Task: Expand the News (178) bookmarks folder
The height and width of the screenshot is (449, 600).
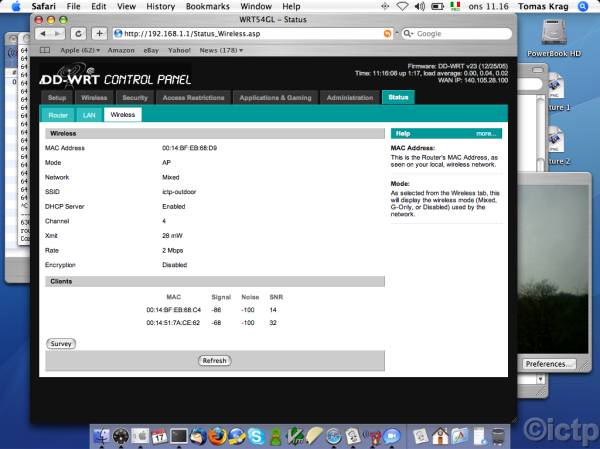Action: click(222, 49)
